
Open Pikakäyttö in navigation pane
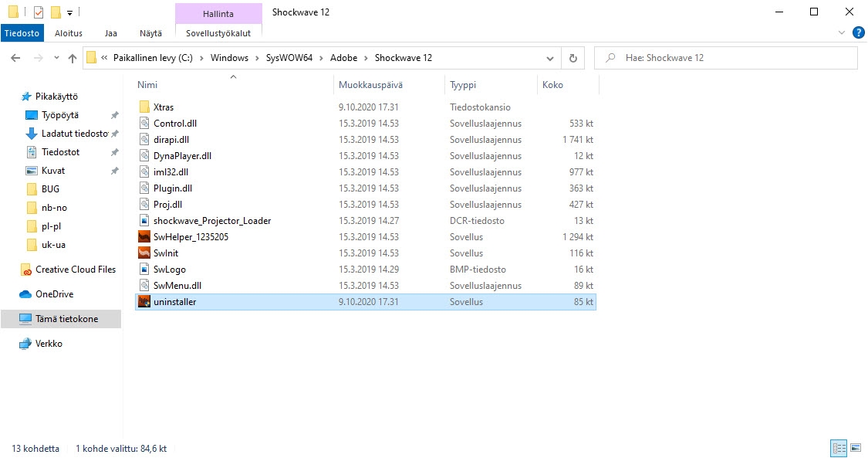[x=56, y=97]
